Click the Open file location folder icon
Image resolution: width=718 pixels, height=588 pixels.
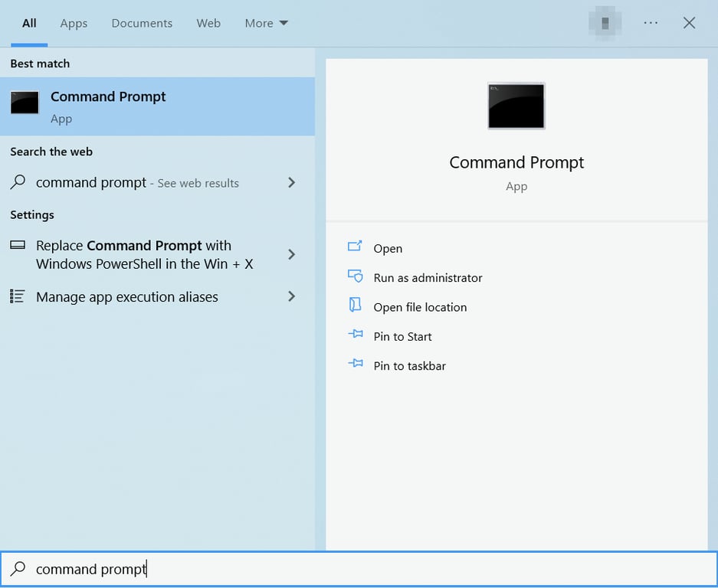[x=355, y=306]
